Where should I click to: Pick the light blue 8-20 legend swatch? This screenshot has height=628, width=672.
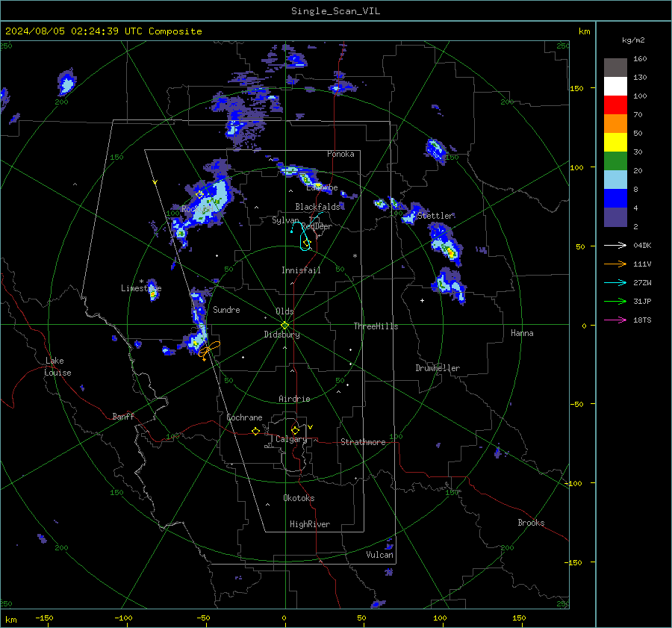point(615,180)
